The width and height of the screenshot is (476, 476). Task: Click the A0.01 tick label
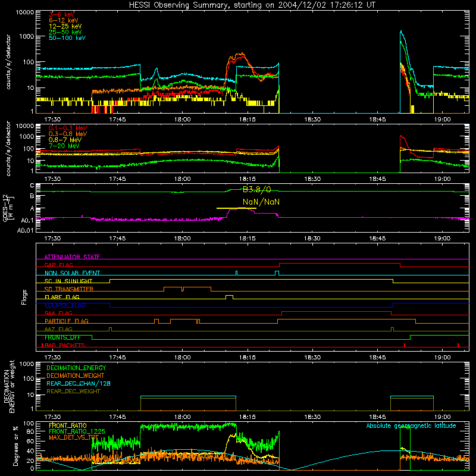point(25,231)
